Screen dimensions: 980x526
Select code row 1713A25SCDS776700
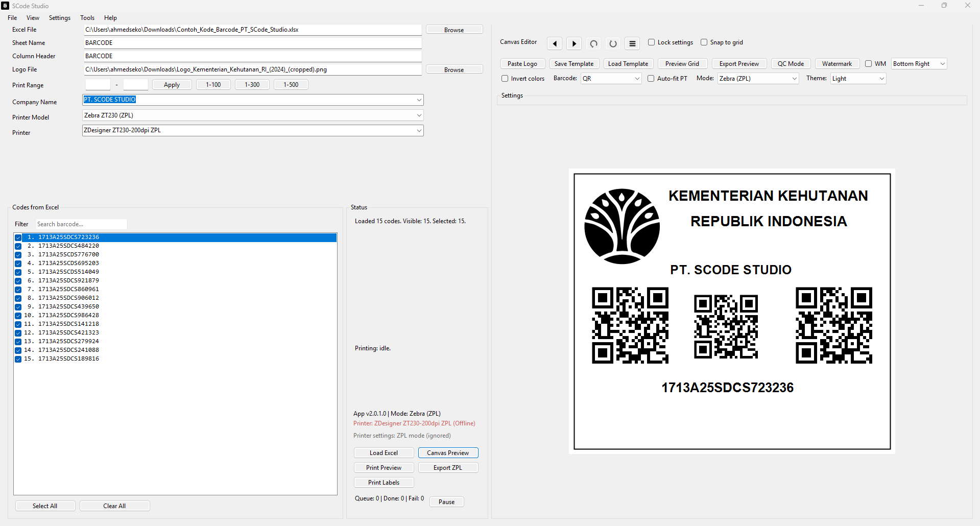(x=175, y=255)
